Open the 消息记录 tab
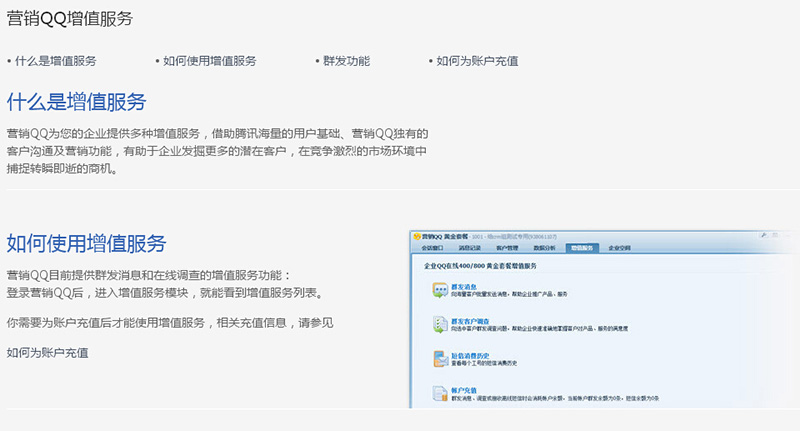 [x=469, y=248]
